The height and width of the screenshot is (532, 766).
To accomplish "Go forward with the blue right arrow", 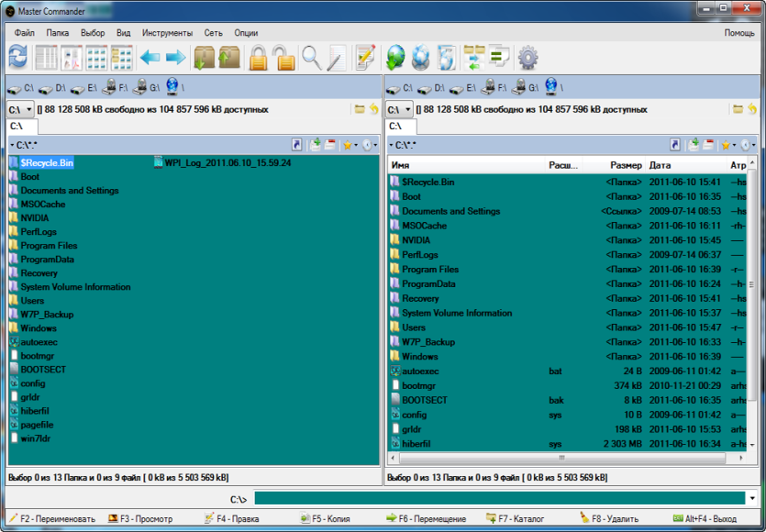I will click(176, 58).
